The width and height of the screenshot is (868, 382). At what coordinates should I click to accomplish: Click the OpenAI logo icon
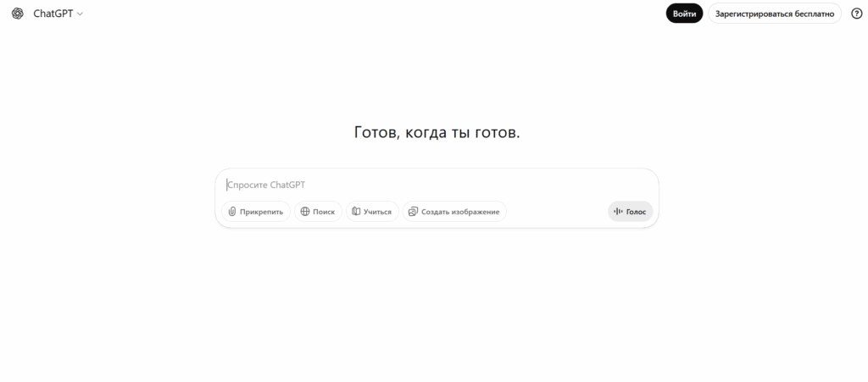click(18, 14)
